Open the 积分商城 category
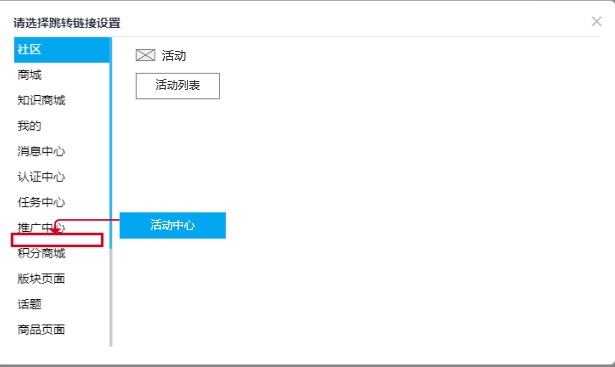 [41, 253]
